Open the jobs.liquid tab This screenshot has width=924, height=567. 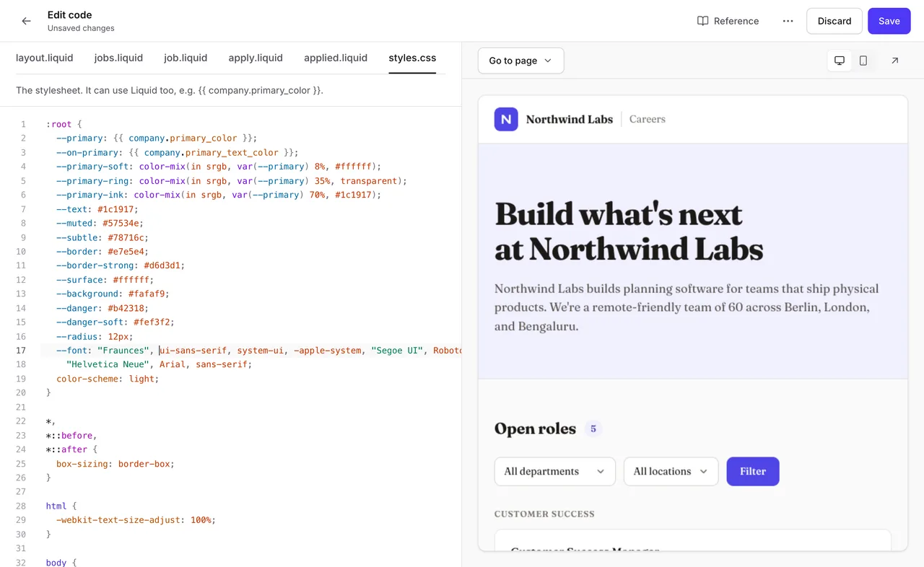pos(118,58)
